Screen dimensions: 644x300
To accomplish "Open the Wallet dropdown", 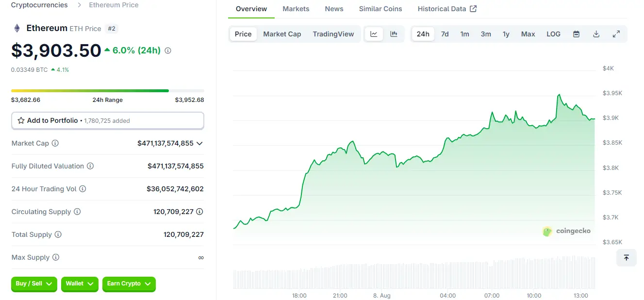I will (80, 284).
